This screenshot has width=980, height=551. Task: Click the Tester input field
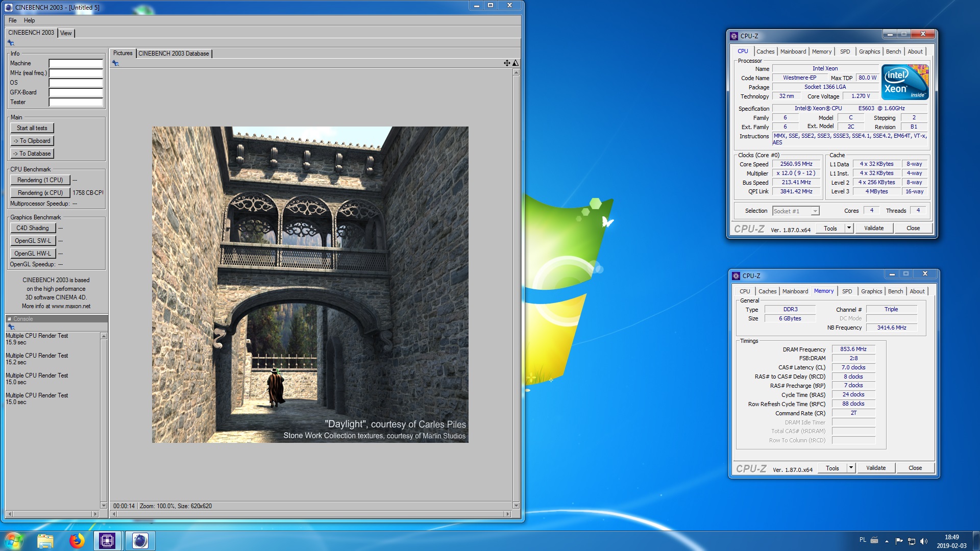(76, 102)
